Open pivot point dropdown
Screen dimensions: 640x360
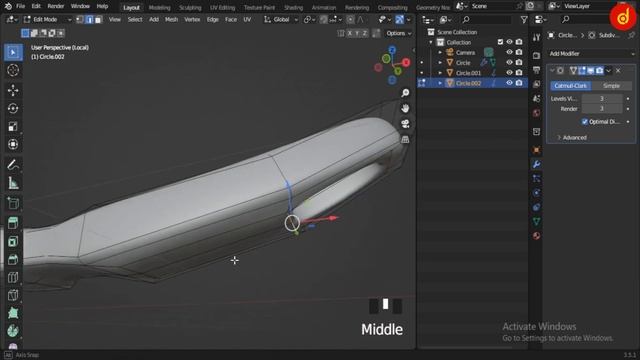(x=309, y=20)
